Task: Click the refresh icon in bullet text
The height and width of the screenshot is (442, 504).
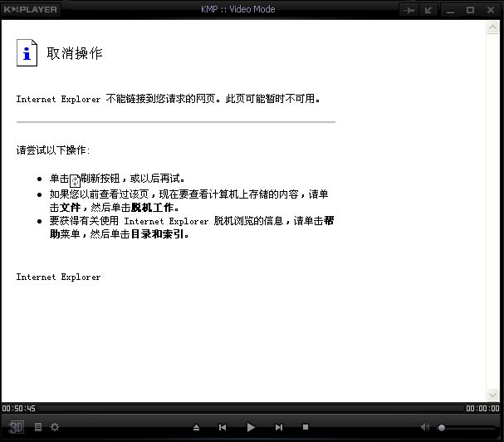Action: 75,180
